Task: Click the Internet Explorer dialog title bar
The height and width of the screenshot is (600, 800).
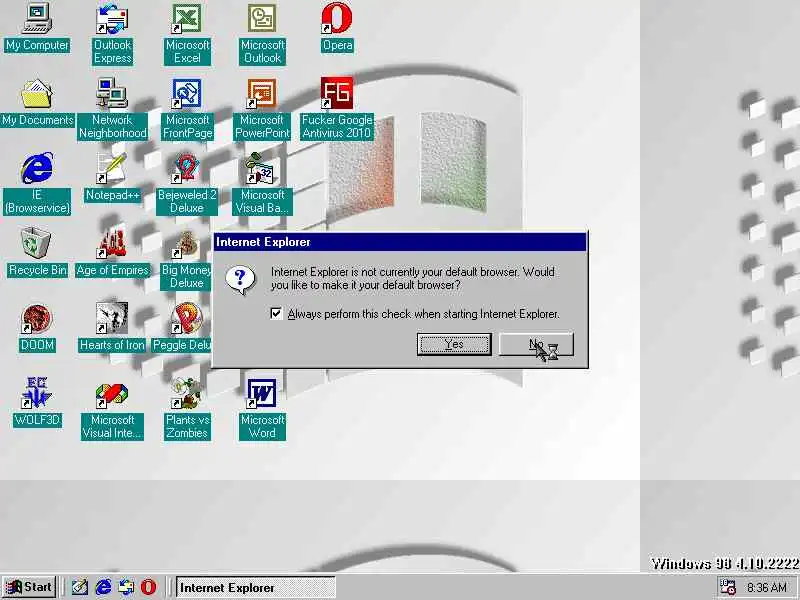Action: (401, 242)
